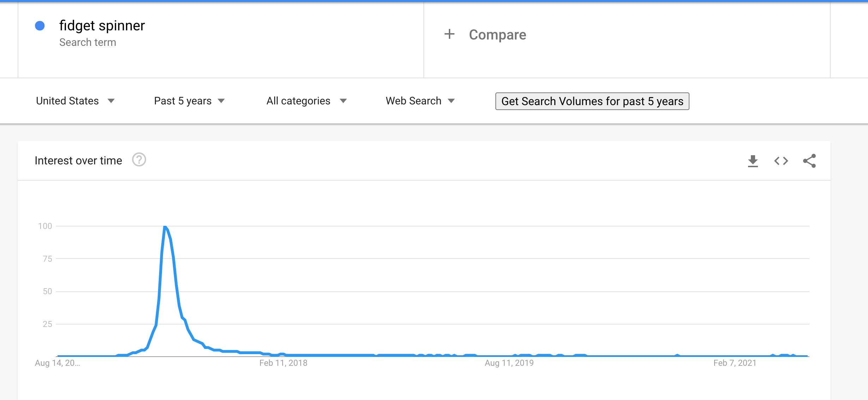Screen dimensions: 868x400
Task: Click the peak of the trend line
Action: coord(165,227)
